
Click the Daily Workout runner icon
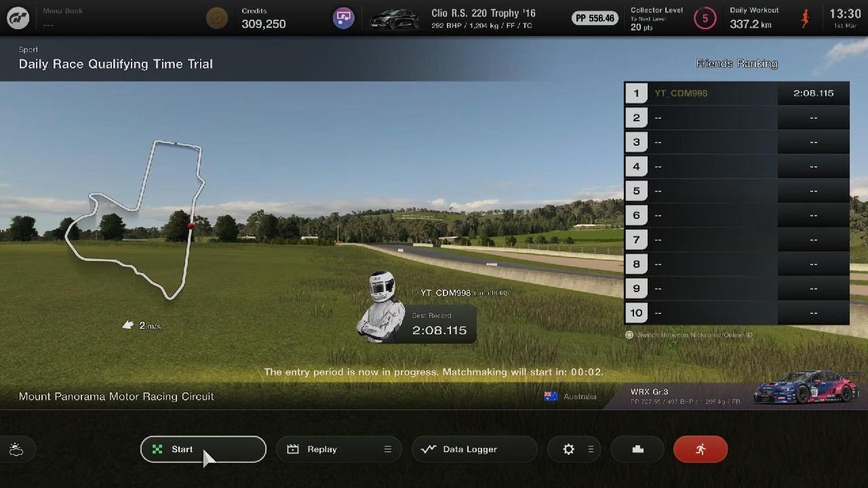[806, 18]
